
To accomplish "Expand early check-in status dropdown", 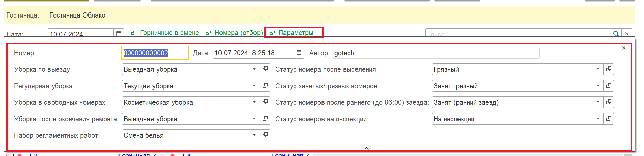I will tap(598, 102).
